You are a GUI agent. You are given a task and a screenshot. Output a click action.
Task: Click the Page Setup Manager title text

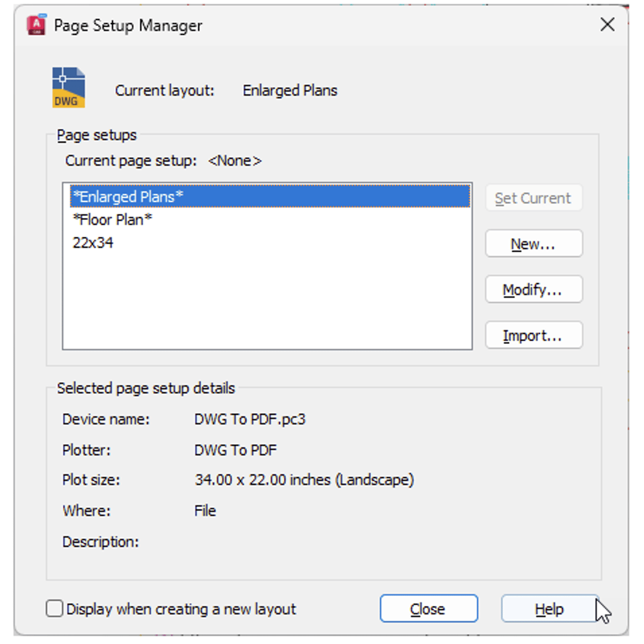pyautogui.click(x=128, y=25)
